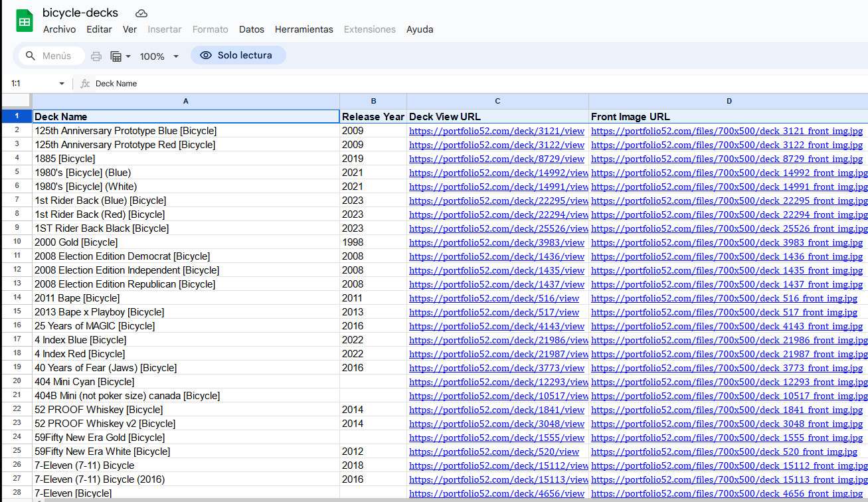Open deck_1841_front_img.jpg link
The width and height of the screenshot is (868, 502).
click(x=727, y=410)
